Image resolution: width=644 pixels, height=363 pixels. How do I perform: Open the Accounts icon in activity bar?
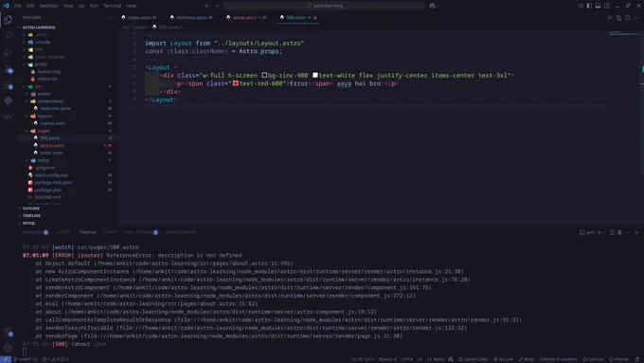coord(8,332)
